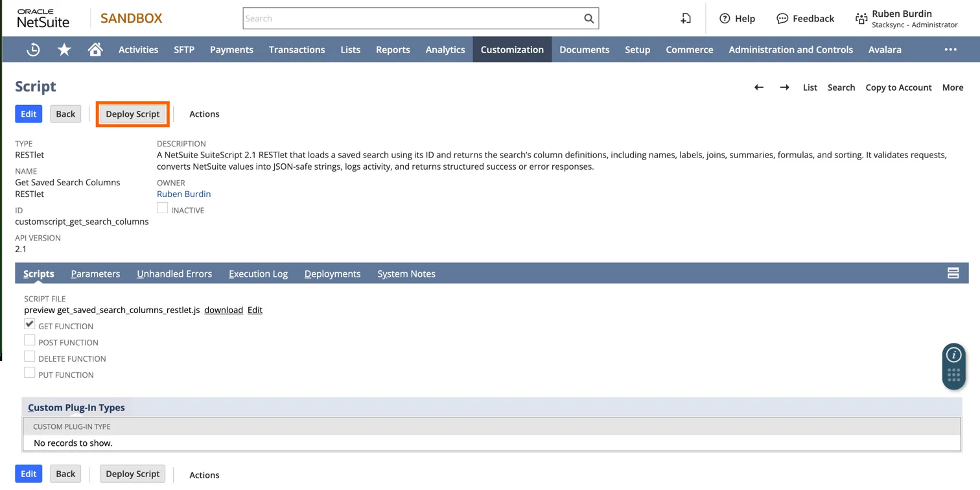Switch to the Unhandled Errors subtab
The image size is (980, 490).
(174, 274)
